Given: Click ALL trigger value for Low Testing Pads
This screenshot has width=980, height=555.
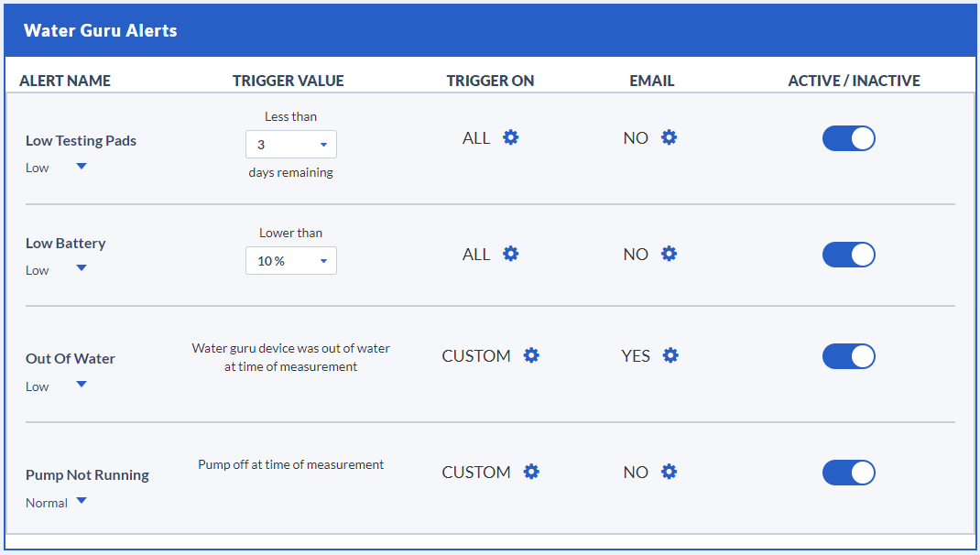Looking at the screenshot, I should point(476,138).
